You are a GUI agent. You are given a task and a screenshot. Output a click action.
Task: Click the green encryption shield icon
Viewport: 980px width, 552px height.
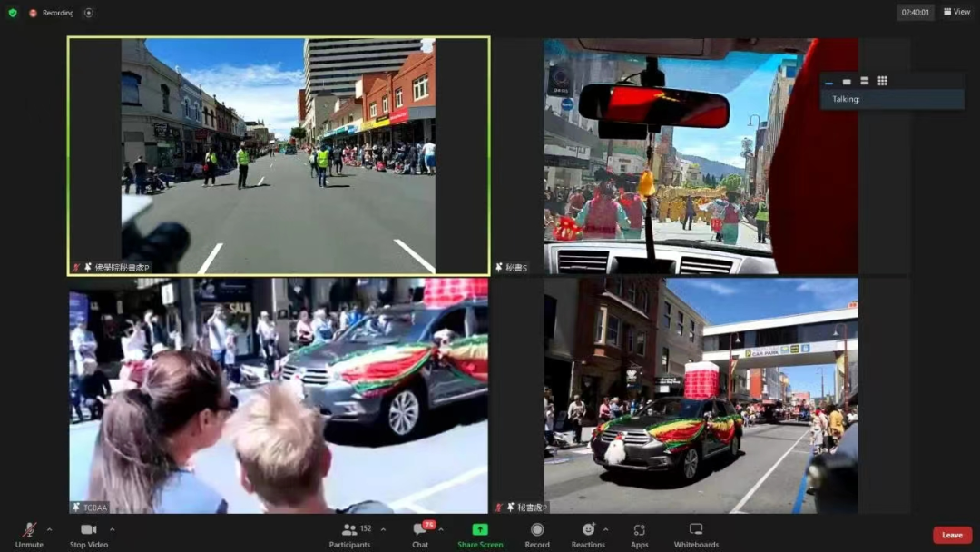(12, 13)
